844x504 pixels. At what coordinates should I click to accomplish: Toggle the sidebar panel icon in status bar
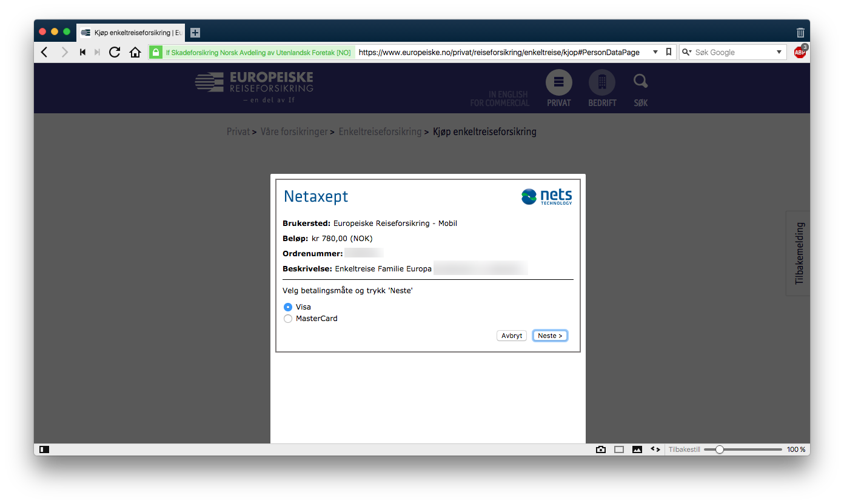coord(44,449)
